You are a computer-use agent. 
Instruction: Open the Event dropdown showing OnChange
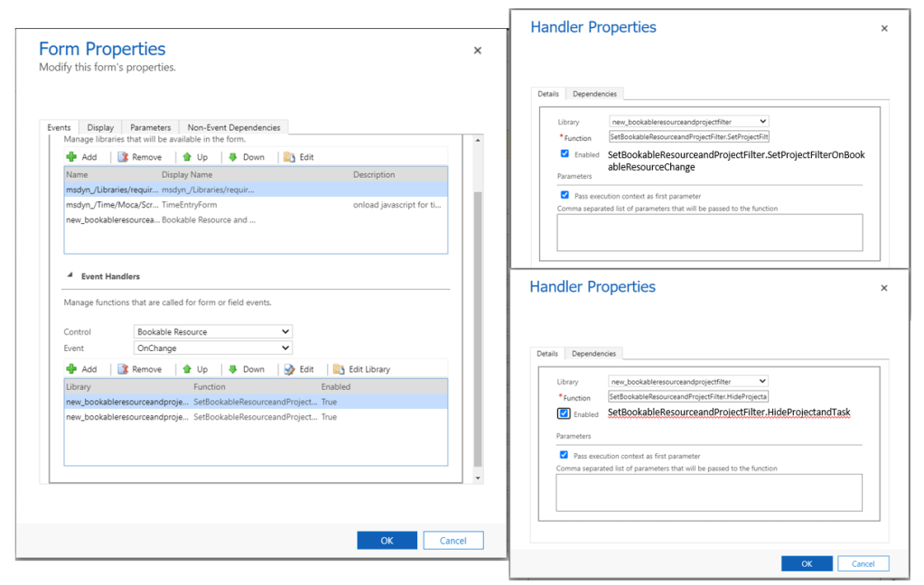click(213, 348)
